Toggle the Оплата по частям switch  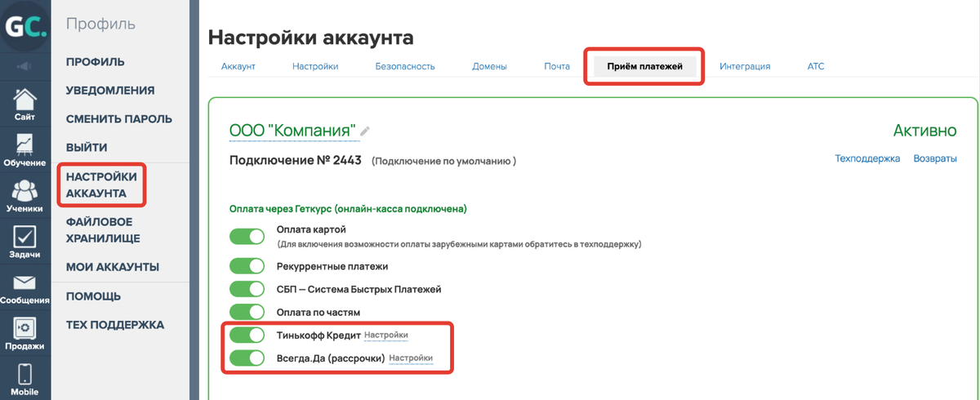pyautogui.click(x=247, y=312)
